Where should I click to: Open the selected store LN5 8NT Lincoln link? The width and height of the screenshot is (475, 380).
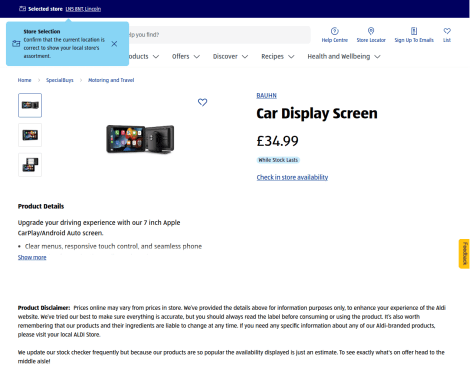[x=83, y=9]
